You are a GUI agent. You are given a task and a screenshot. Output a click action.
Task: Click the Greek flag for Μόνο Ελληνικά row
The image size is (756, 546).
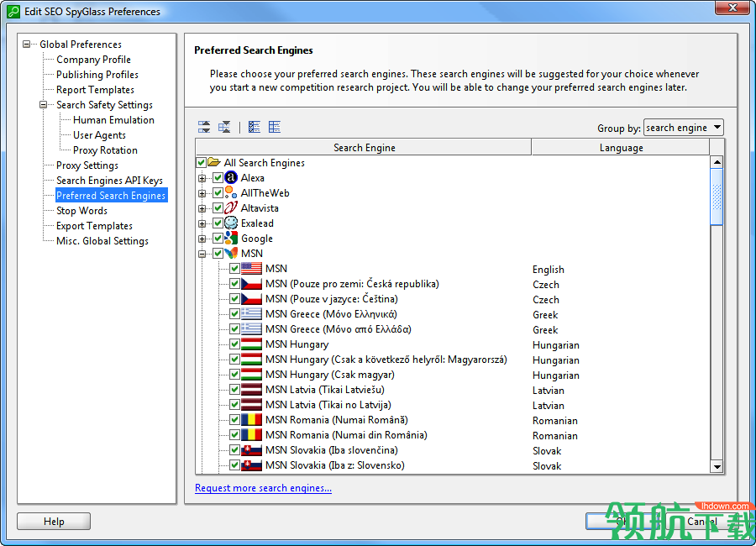pyautogui.click(x=252, y=314)
